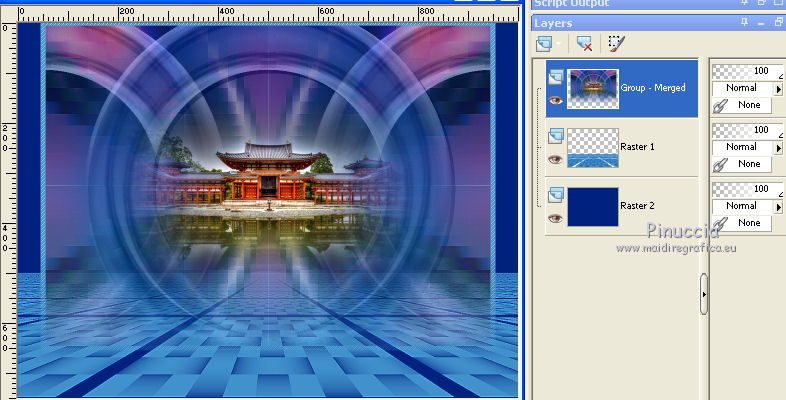Hide the Group - Merged layer

(x=555, y=101)
